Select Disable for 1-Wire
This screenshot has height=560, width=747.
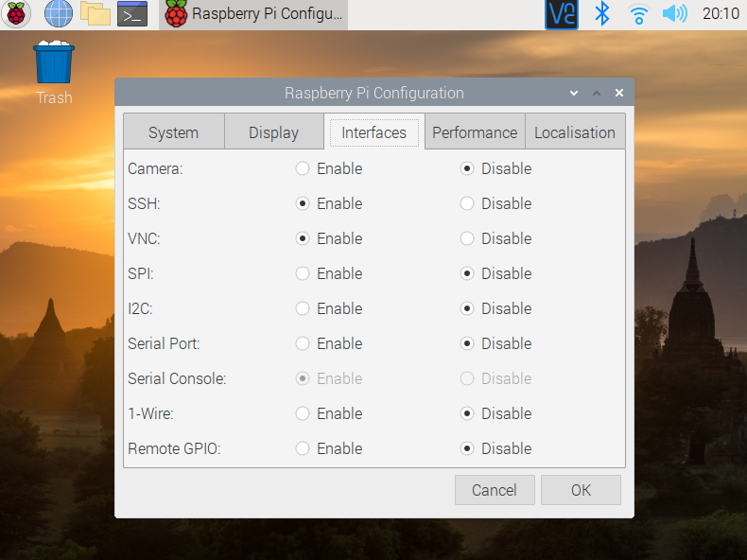(495, 413)
